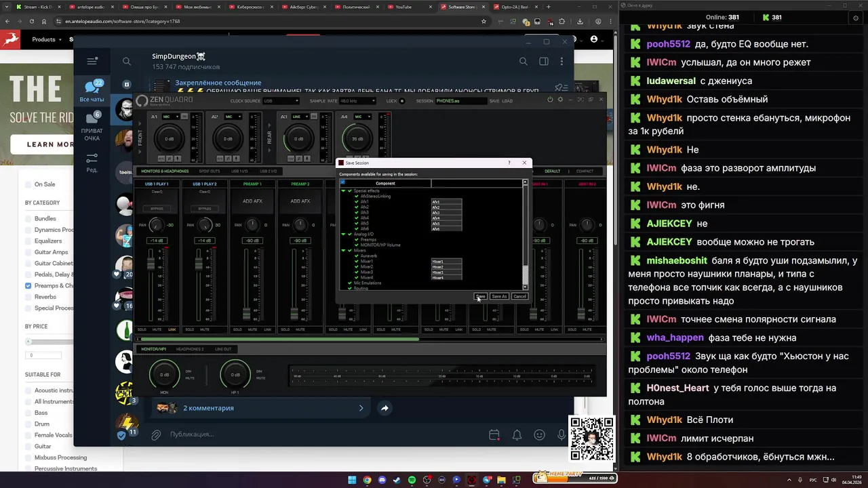Click the A4 gain knob showing 35 dB
The height and width of the screenshot is (488, 868).
pos(357,140)
